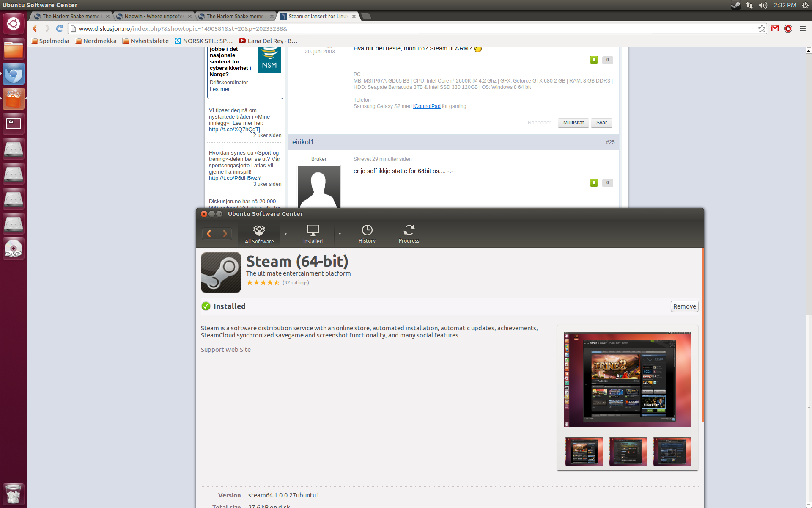This screenshot has width=812, height=508.
Task: Close the Neowin tab
Action: point(189,17)
